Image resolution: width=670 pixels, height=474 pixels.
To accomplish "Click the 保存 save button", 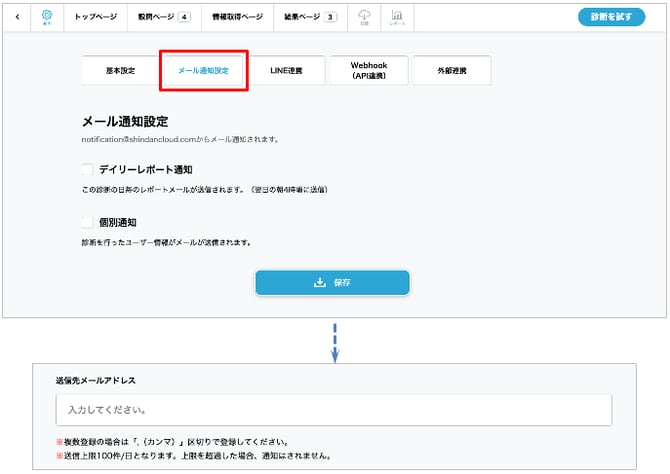I will click(332, 283).
